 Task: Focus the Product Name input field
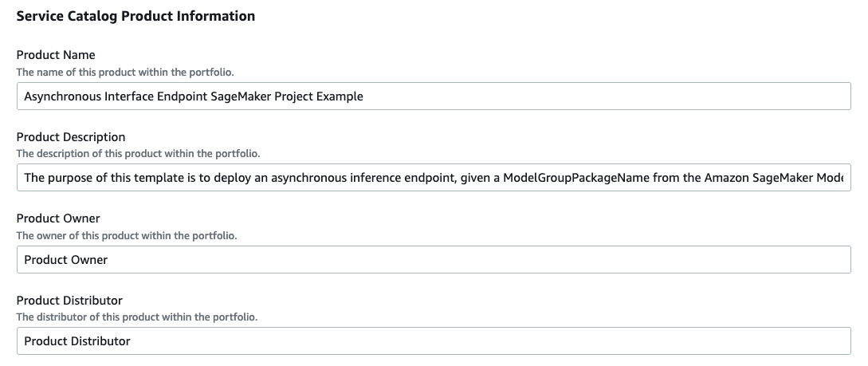pos(434,96)
